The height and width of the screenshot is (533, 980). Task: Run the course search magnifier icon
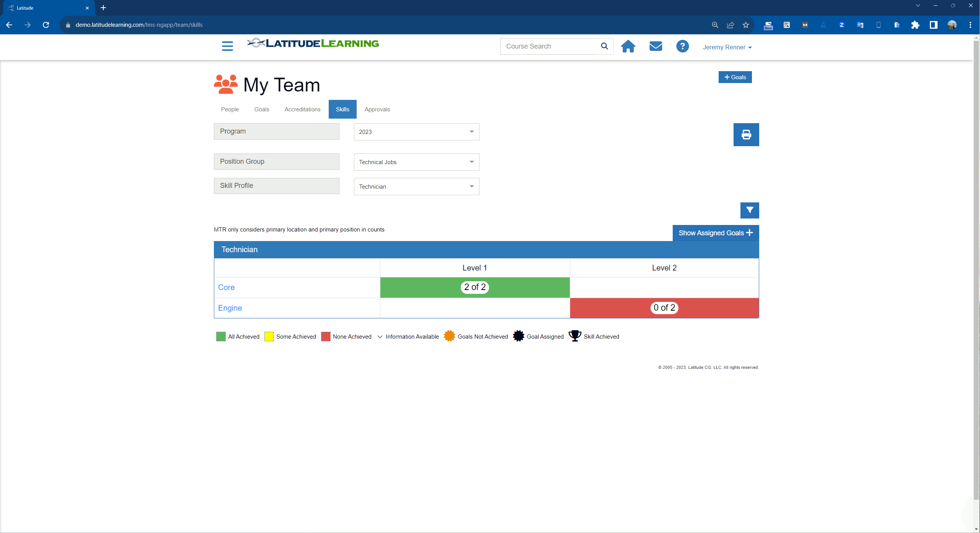pyautogui.click(x=604, y=46)
